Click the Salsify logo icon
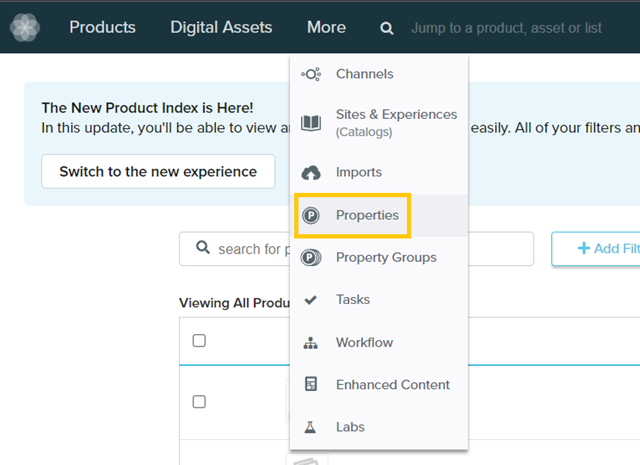 [x=25, y=27]
